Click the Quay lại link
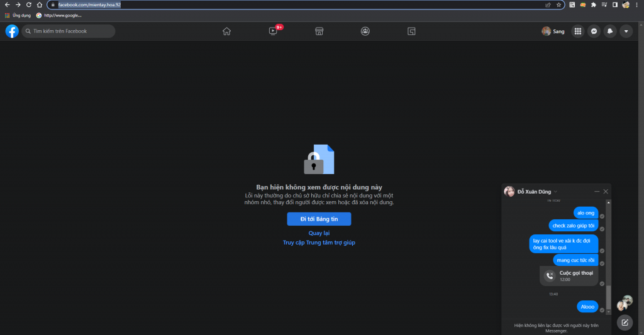The height and width of the screenshot is (335, 644). (x=319, y=233)
